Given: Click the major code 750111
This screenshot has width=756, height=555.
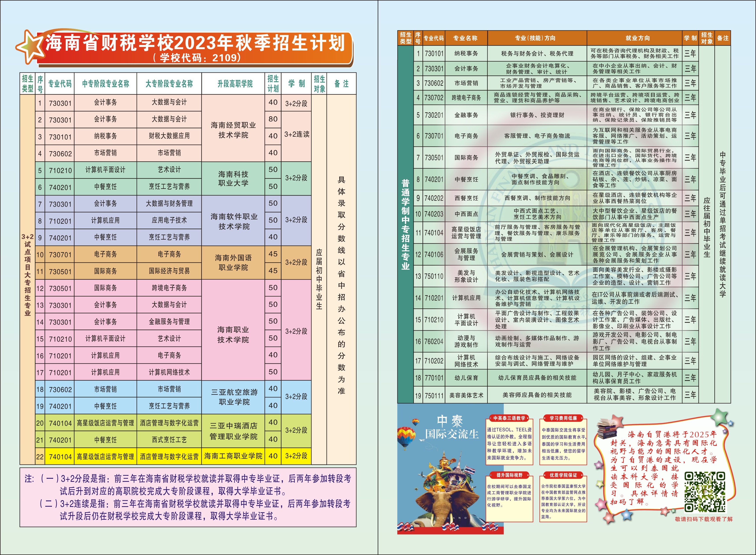Looking at the screenshot, I should pos(434,395).
